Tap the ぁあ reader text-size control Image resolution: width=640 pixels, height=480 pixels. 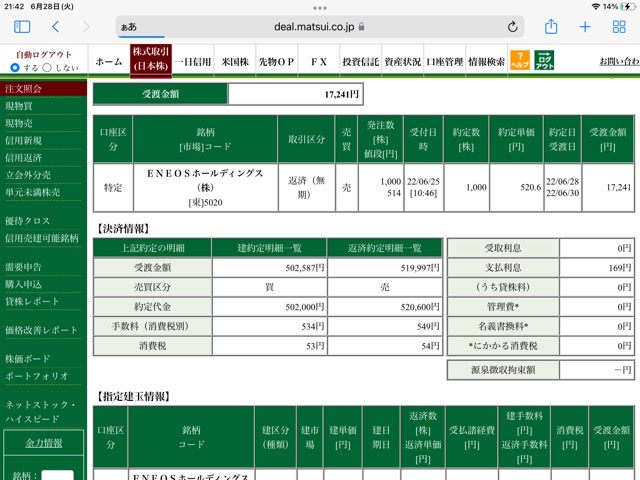click(x=129, y=27)
